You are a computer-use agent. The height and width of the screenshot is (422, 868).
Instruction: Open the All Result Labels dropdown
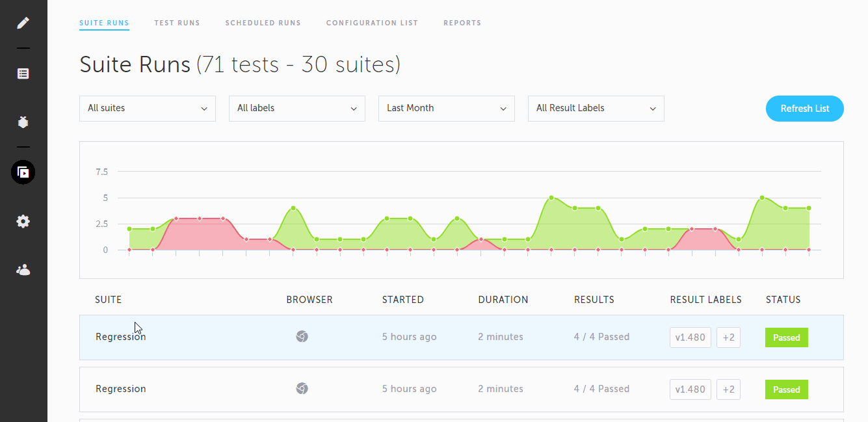pyautogui.click(x=596, y=109)
